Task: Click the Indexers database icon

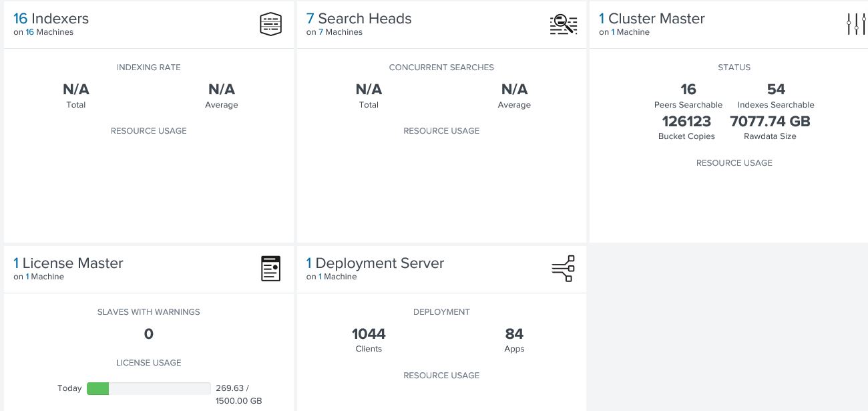Action: pyautogui.click(x=269, y=23)
